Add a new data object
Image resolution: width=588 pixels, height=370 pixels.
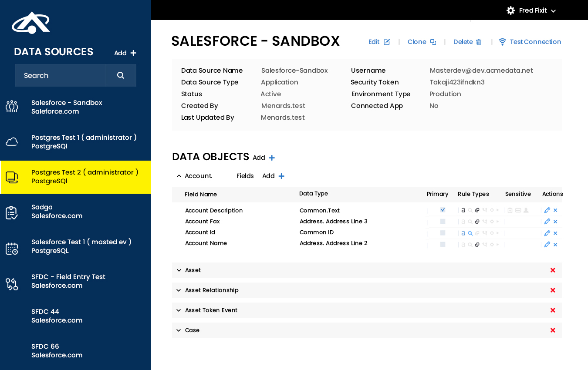point(264,158)
